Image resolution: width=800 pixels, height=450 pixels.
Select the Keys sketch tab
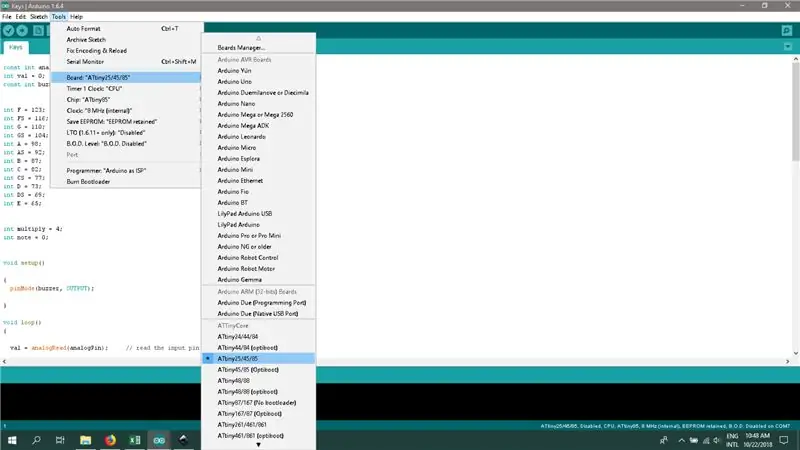coord(16,47)
